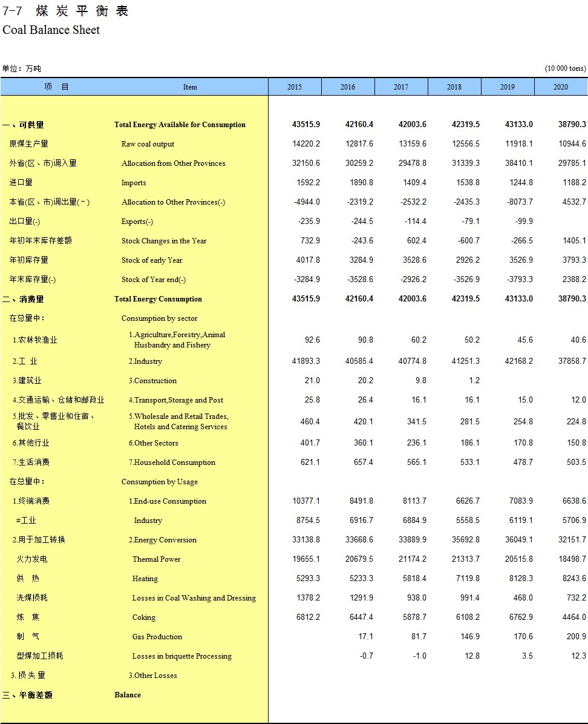Image resolution: width=588 pixels, height=724 pixels.
Task: Click the 2017 imports value 1409.4
Action: [x=414, y=183]
